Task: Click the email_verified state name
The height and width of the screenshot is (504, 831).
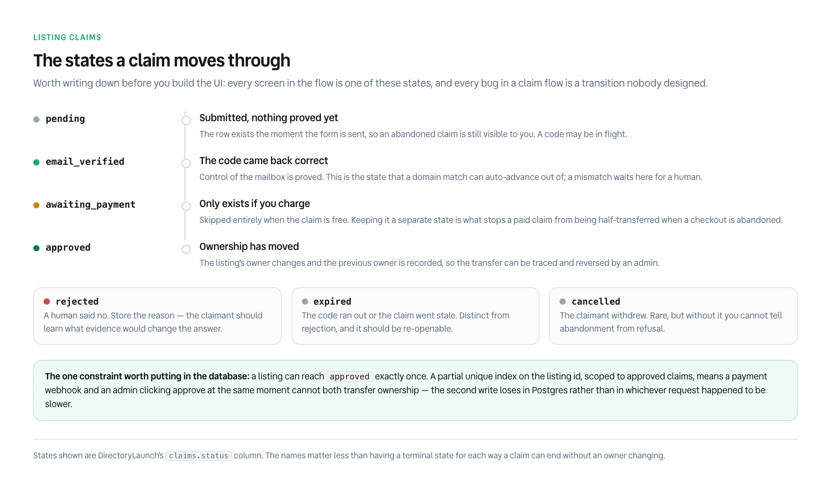Action: click(x=85, y=162)
